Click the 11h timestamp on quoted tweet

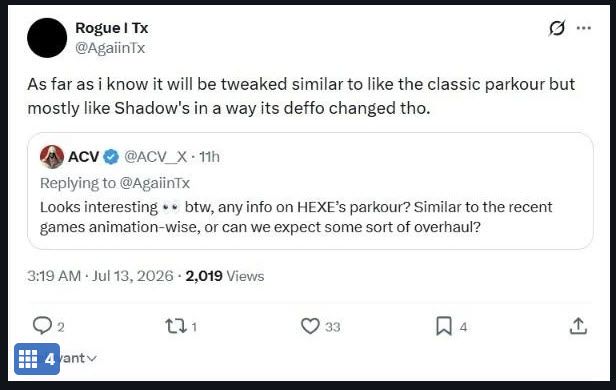click(x=209, y=157)
